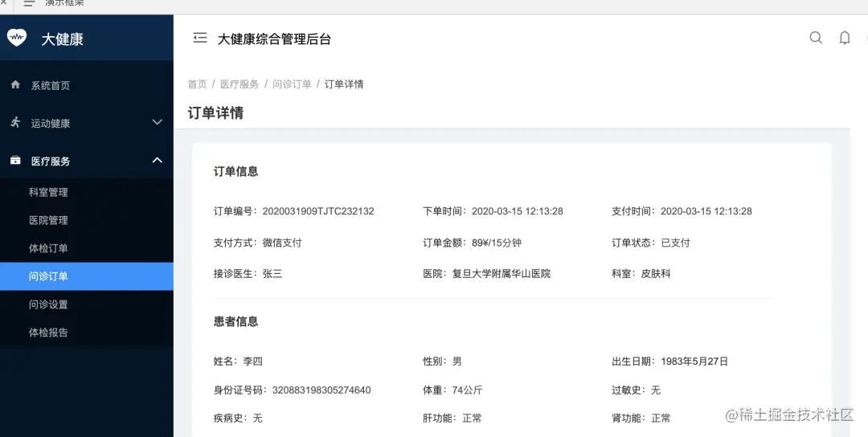Collapse the 医疗服务 menu chevron

click(x=158, y=161)
